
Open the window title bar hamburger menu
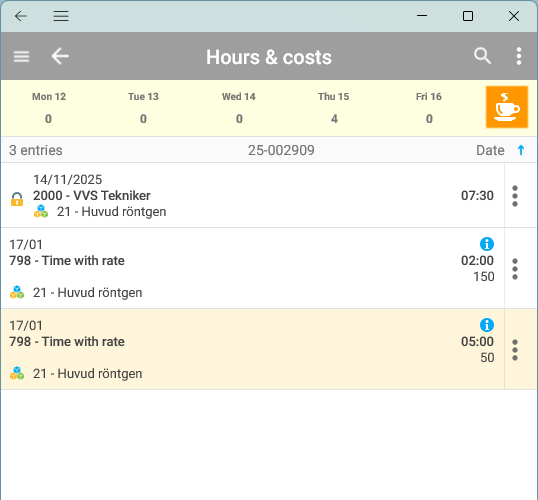coord(61,16)
